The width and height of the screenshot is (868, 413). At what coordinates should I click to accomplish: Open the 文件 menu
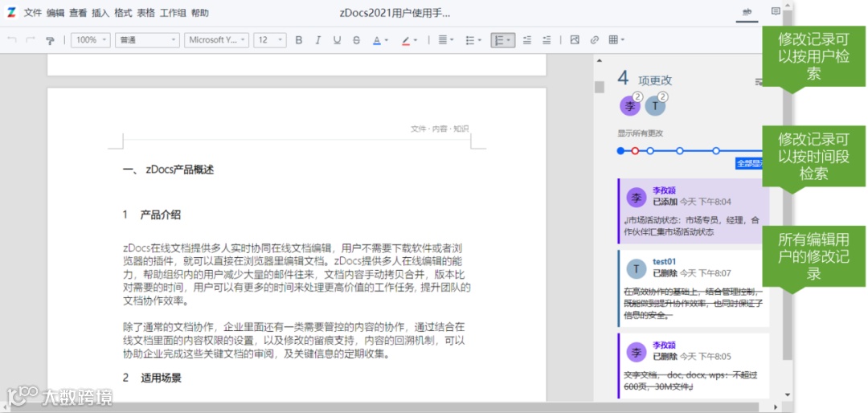click(x=33, y=13)
